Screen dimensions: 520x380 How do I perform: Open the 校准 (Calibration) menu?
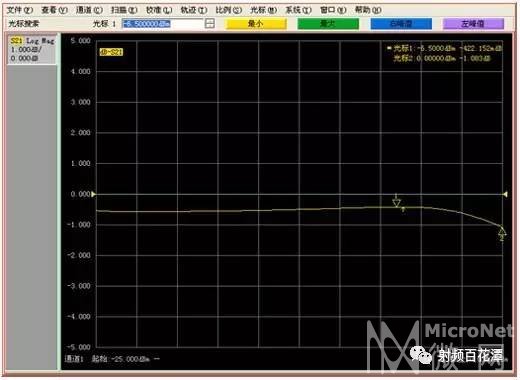(x=159, y=10)
